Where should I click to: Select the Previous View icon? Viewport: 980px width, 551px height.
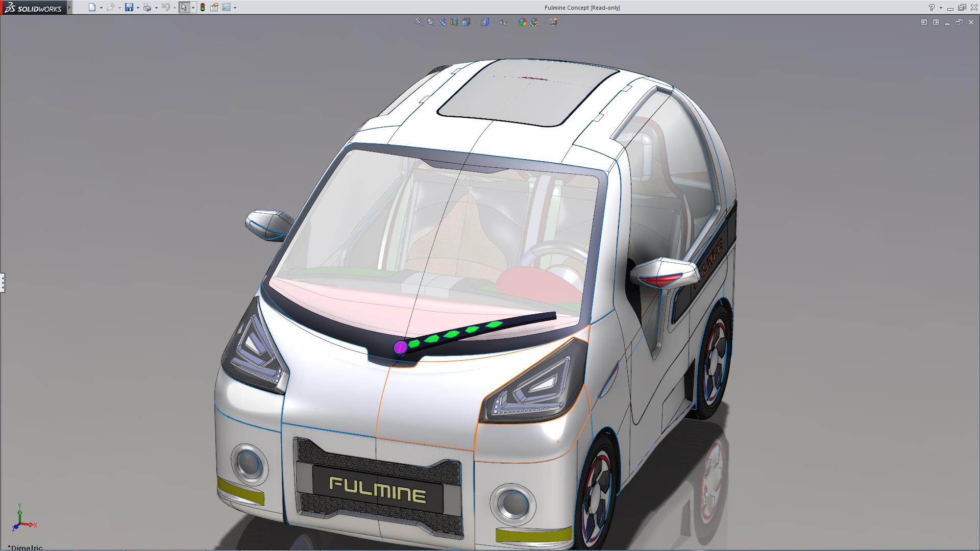point(443,22)
